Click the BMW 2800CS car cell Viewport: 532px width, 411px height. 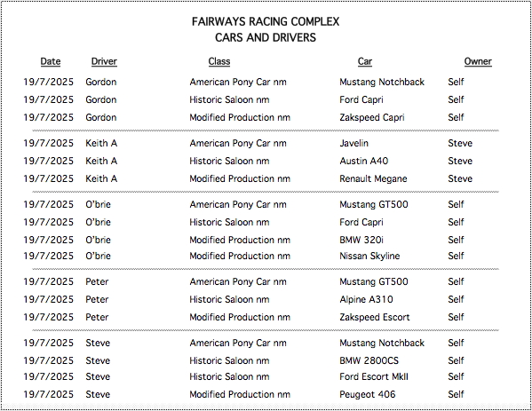pos(369,360)
